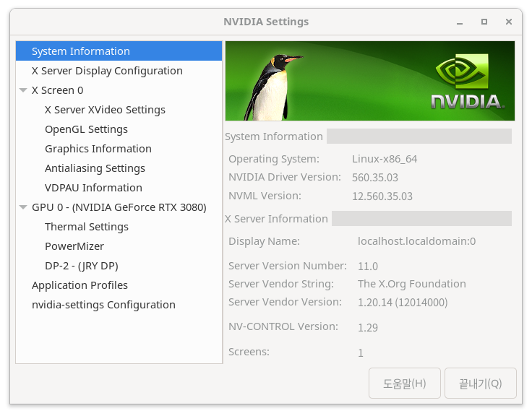Open X Server XVideo Settings
The width and height of the screenshot is (532, 416).
click(105, 110)
